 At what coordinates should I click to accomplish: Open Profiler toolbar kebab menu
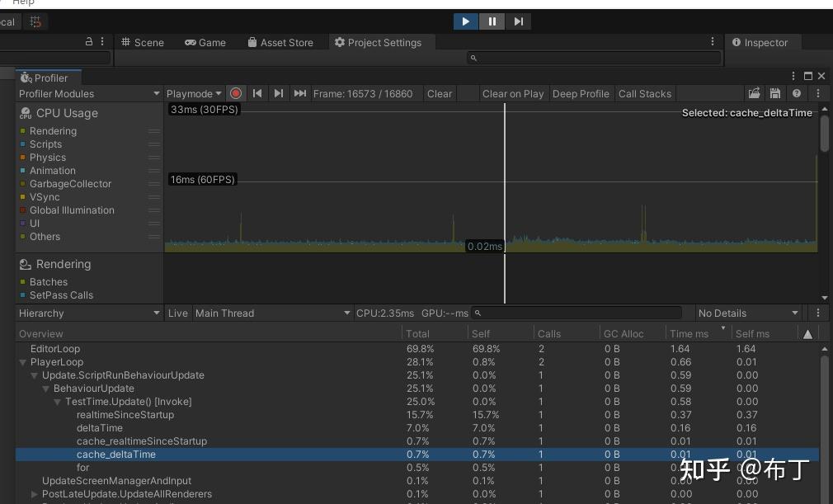[x=818, y=93]
